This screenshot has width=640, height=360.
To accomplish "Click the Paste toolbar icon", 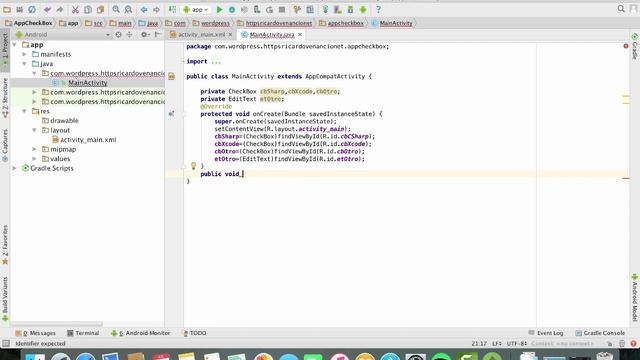I will (100, 9).
